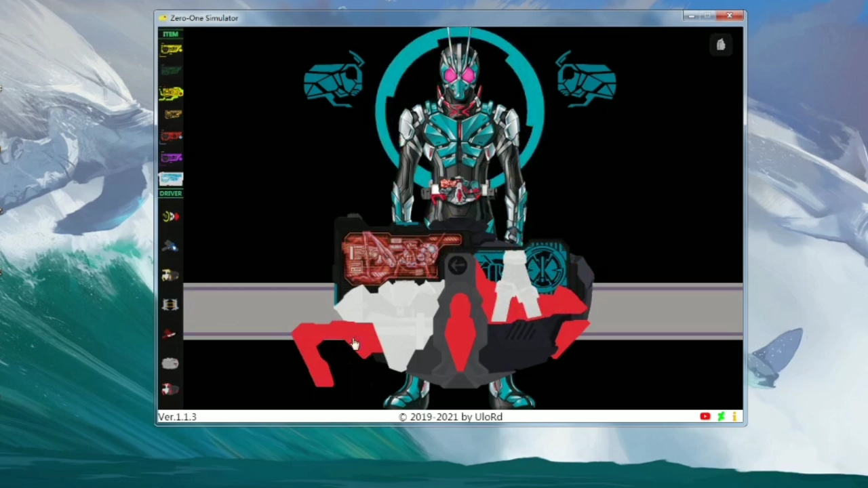Select the purple Progrise Key item

point(171,157)
